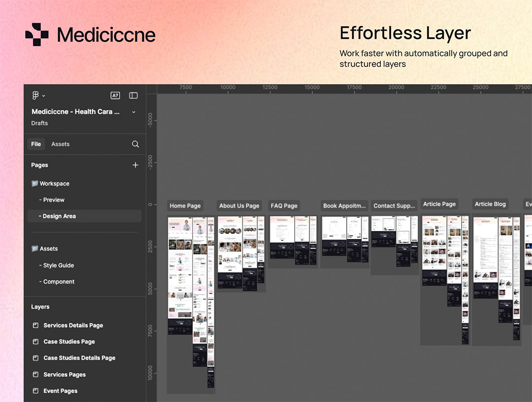Select Case Studies Details Page layer
This screenshot has width=532, height=402.
(x=79, y=358)
